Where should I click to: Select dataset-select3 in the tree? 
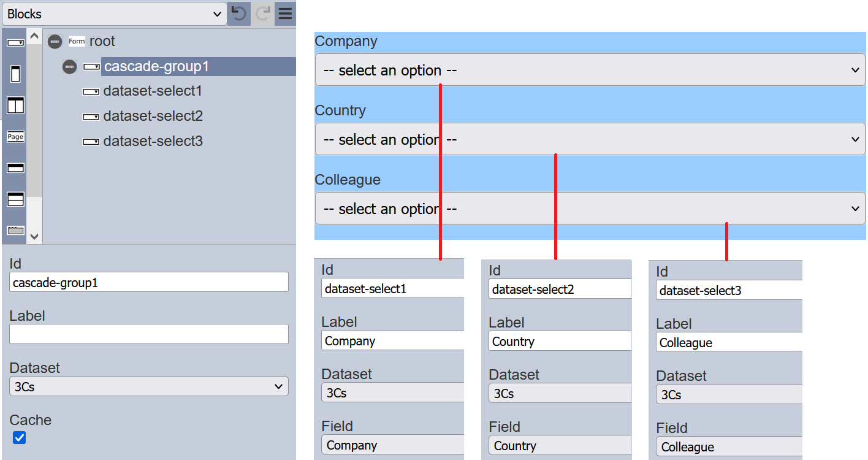pos(153,142)
